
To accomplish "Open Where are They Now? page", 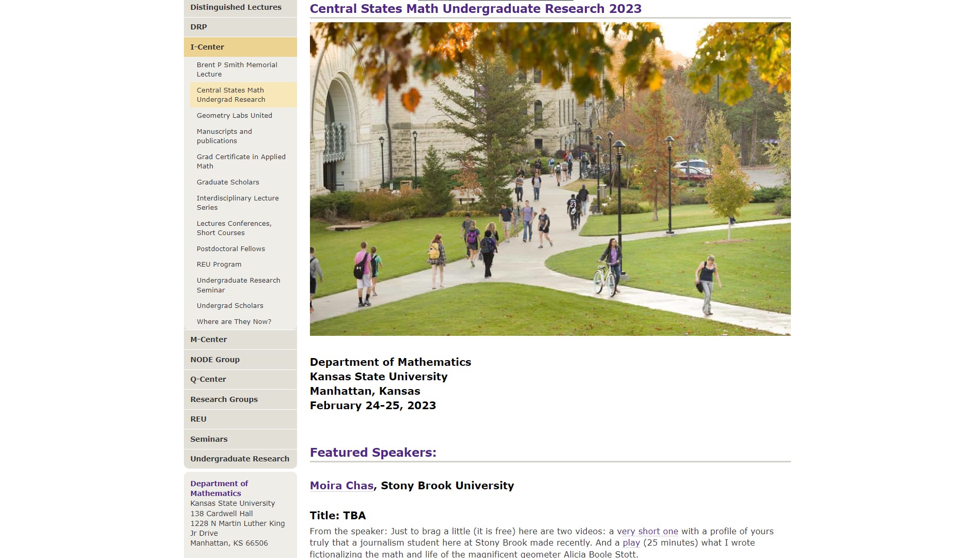I will coord(234,321).
